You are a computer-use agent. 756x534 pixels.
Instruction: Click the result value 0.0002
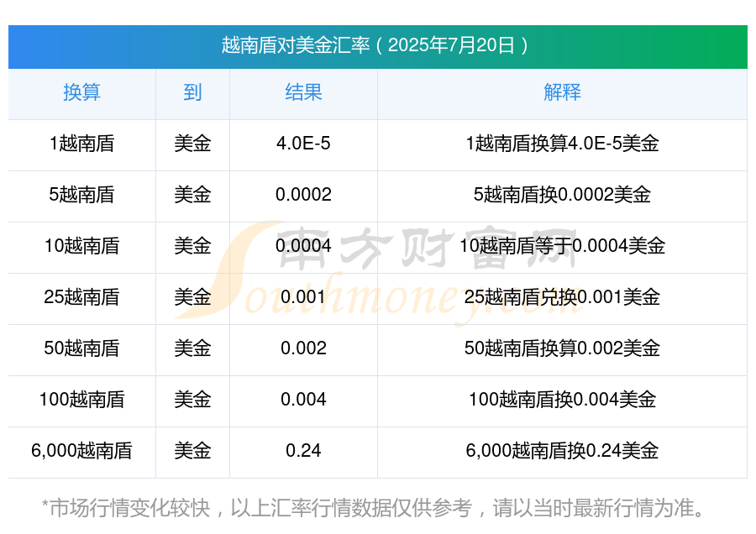coord(303,195)
